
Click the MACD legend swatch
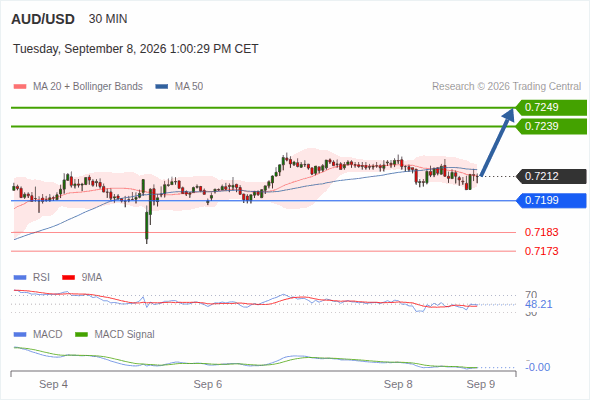pyautogui.click(x=20, y=335)
